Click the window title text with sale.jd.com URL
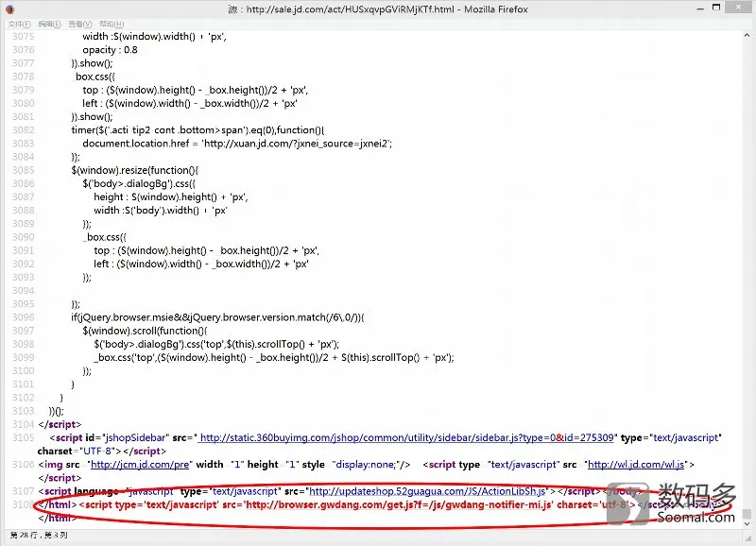The height and width of the screenshot is (546, 756). (x=378, y=9)
